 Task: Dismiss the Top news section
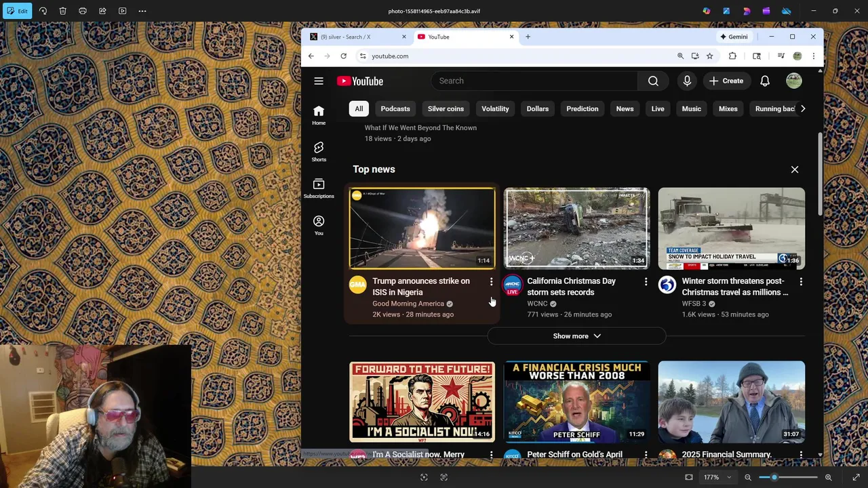click(795, 169)
